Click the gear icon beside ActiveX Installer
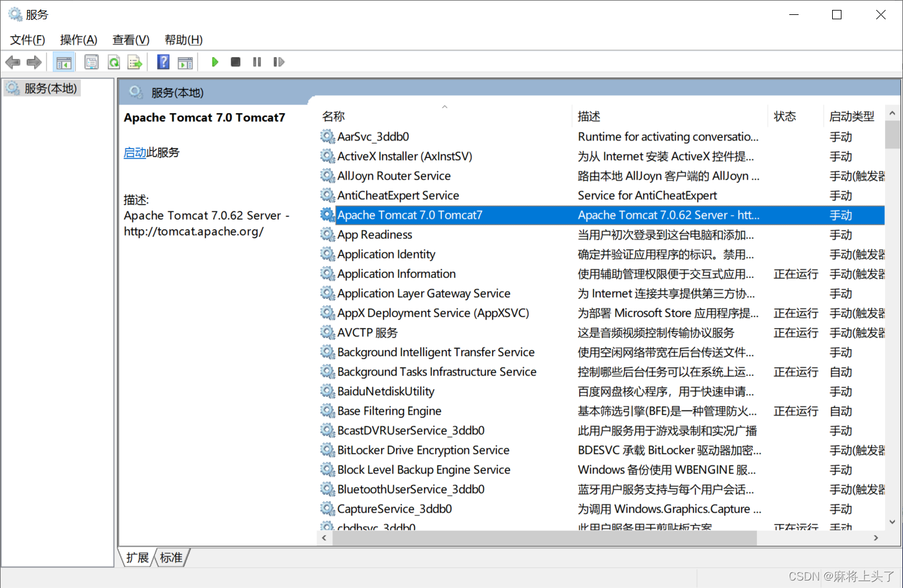This screenshot has height=588, width=903. point(328,156)
